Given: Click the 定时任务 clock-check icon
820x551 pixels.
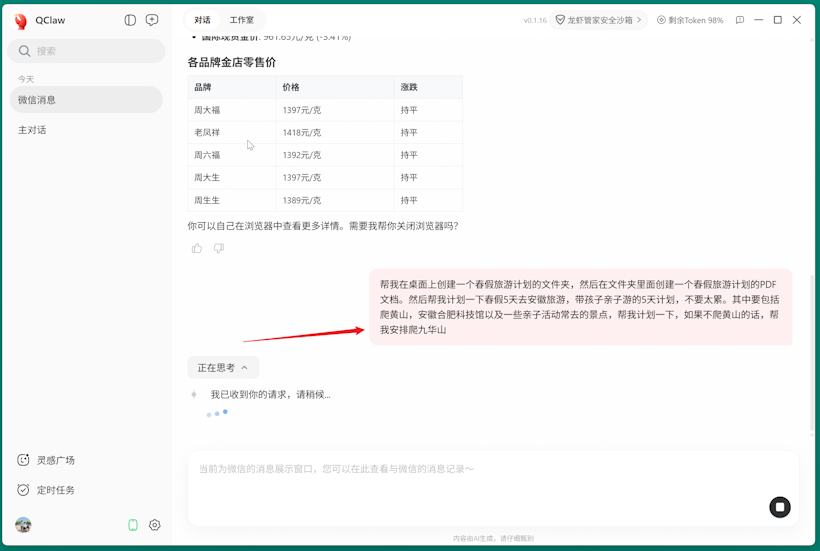Looking at the screenshot, I should (23, 490).
